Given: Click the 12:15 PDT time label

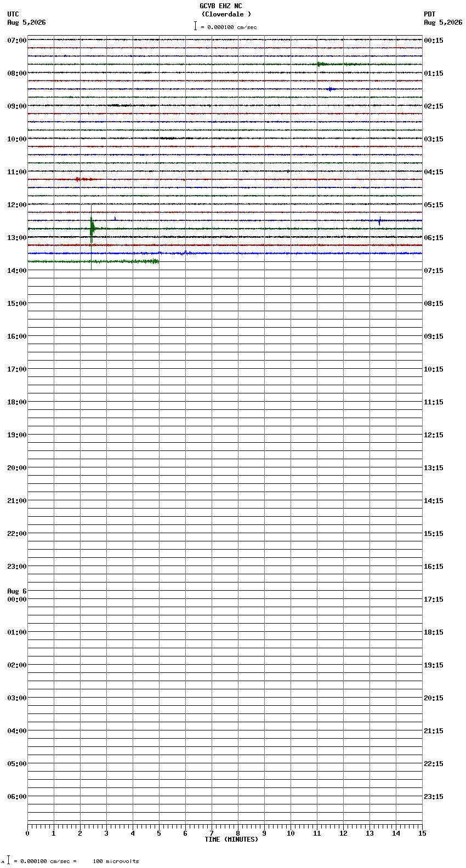Looking at the screenshot, I should (x=434, y=435).
